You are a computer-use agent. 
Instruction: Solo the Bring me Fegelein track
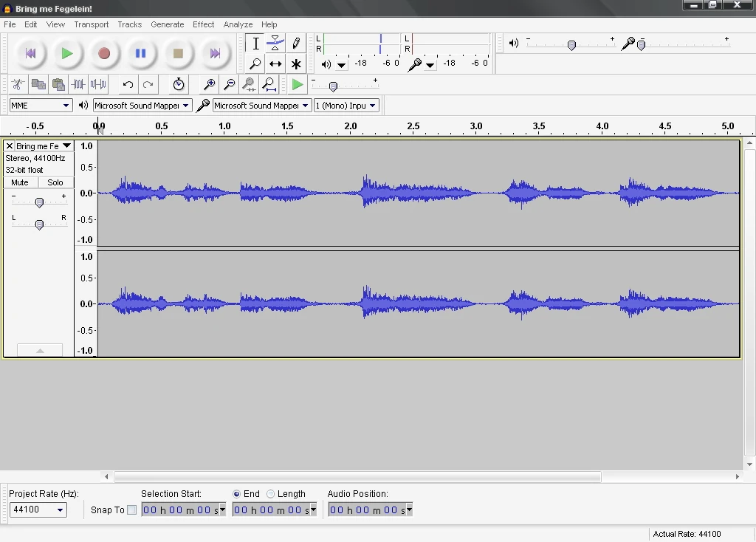pos(55,182)
